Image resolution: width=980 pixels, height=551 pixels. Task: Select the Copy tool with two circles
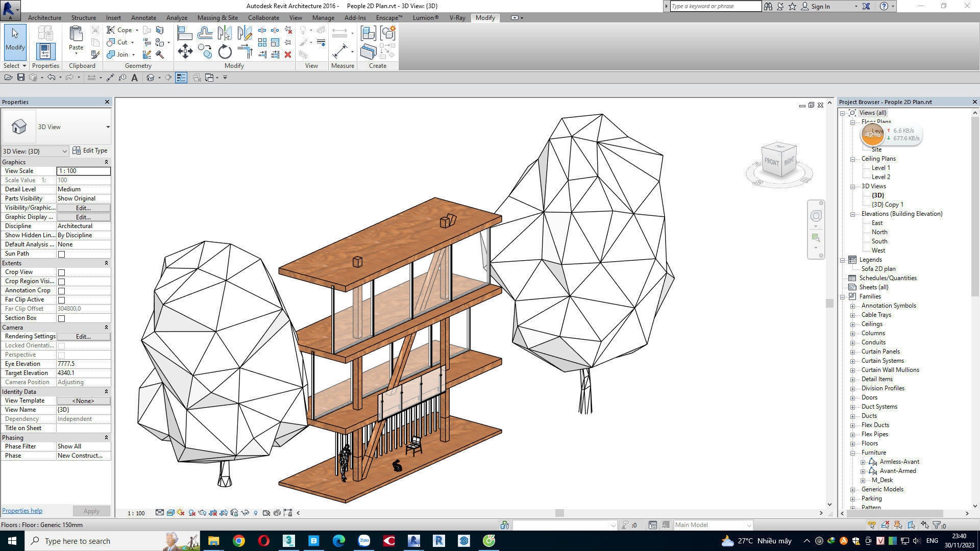(205, 51)
